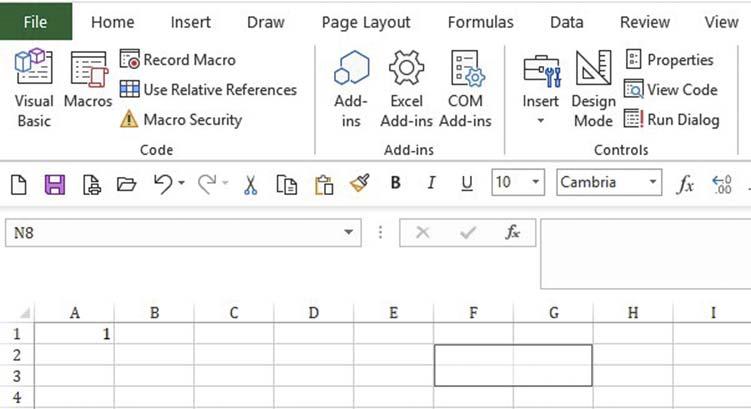Open the Cambria font name dropdown
This screenshot has height=409, width=751.
point(653,182)
